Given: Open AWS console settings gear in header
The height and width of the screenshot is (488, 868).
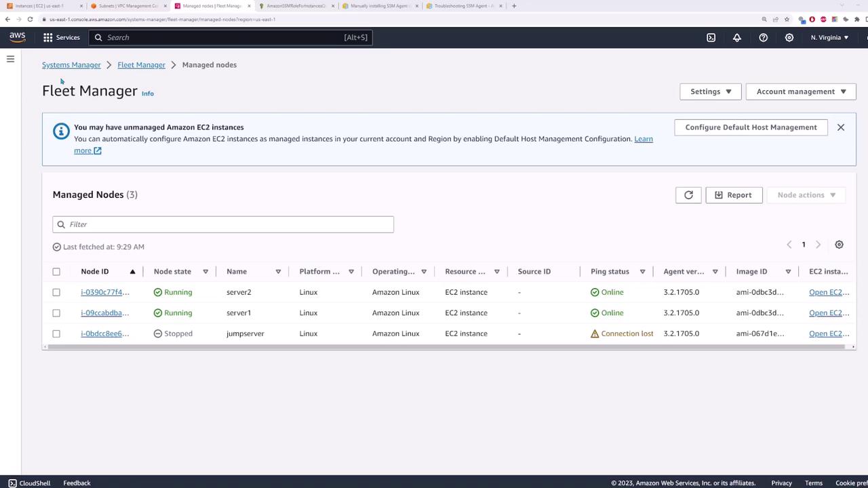Looking at the screenshot, I should coord(789,37).
